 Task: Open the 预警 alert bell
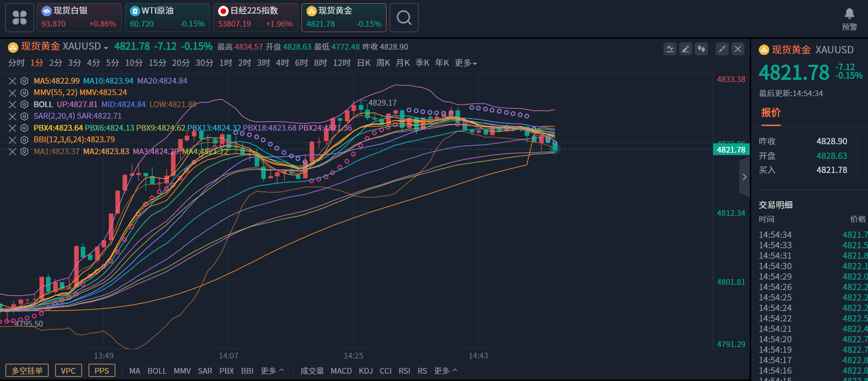tap(849, 18)
